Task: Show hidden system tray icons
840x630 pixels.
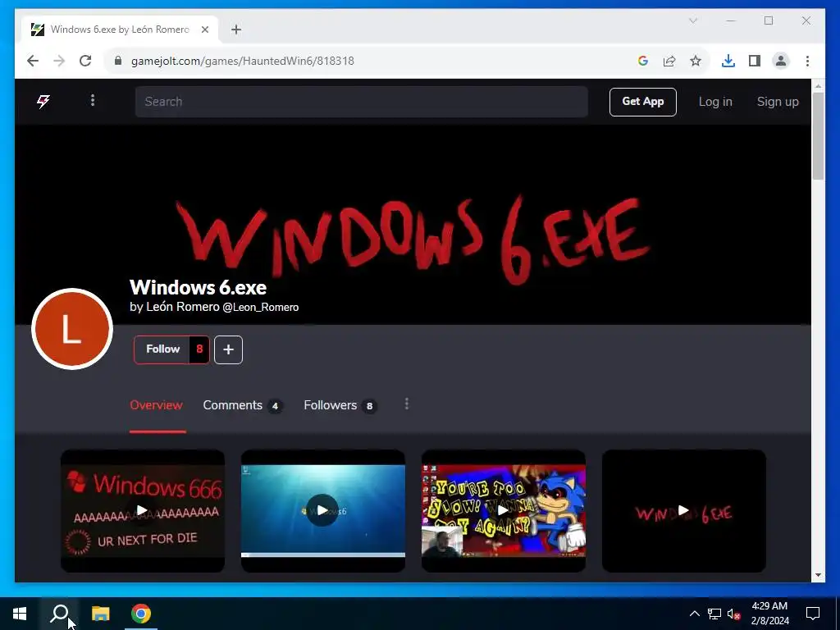Action: pyautogui.click(x=694, y=614)
